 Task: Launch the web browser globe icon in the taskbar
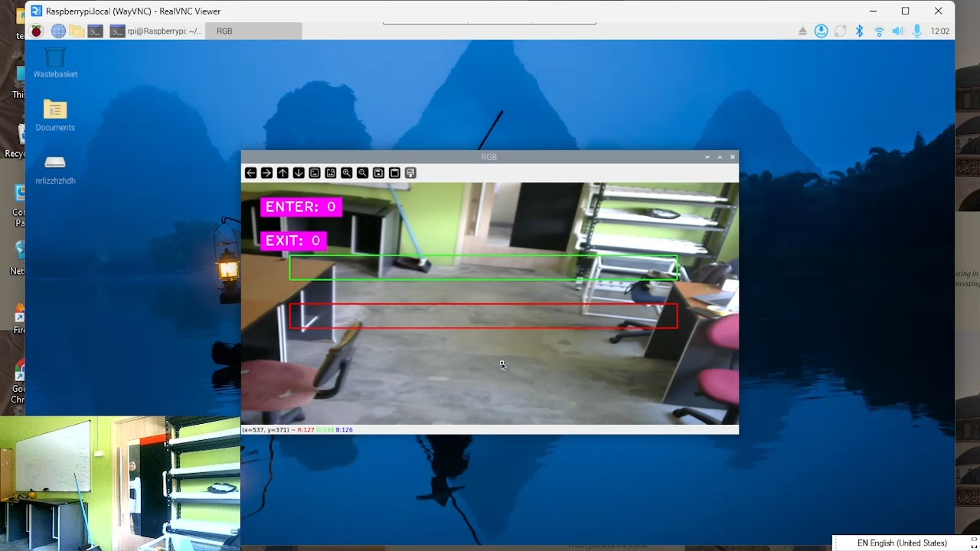[58, 31]
